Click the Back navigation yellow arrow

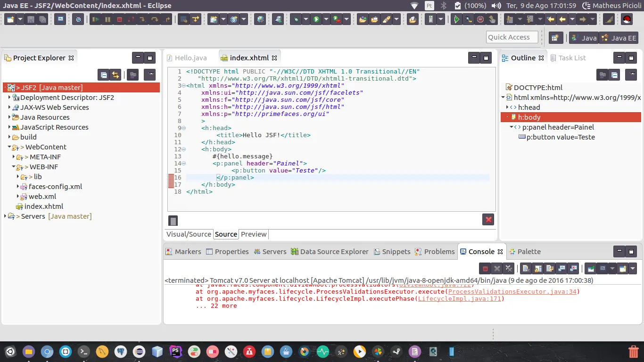pyautogui.click(x=562, y=20)
